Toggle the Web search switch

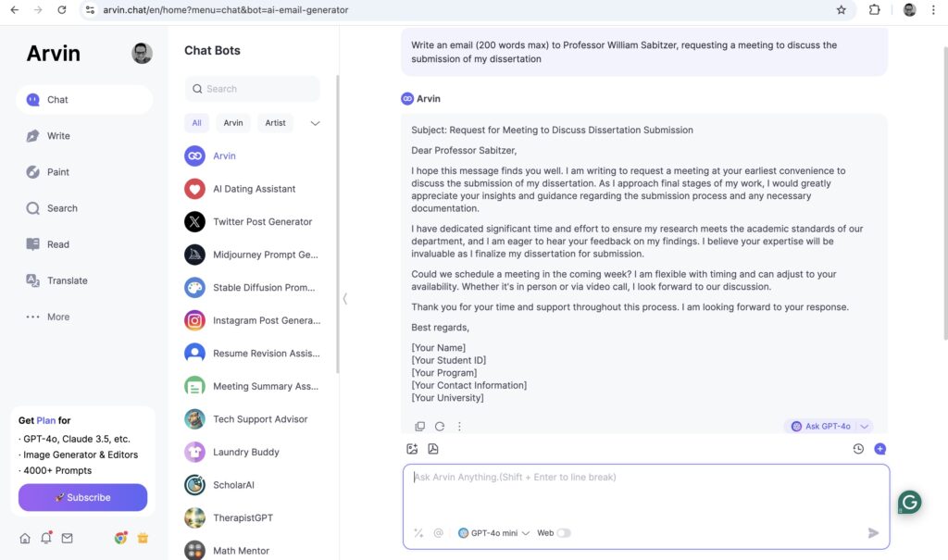click(564, 533)
